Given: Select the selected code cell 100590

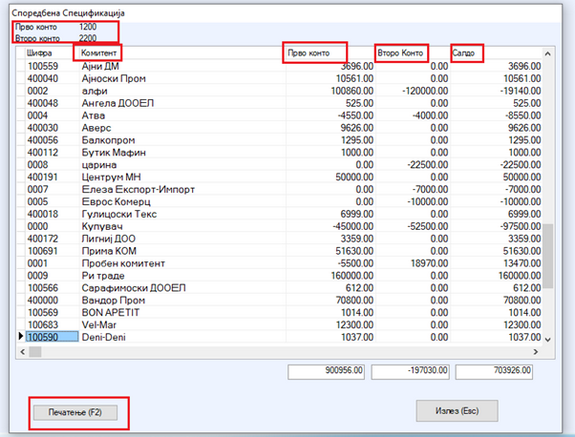Looking at the screenshot, I should [x=52, y=337].
